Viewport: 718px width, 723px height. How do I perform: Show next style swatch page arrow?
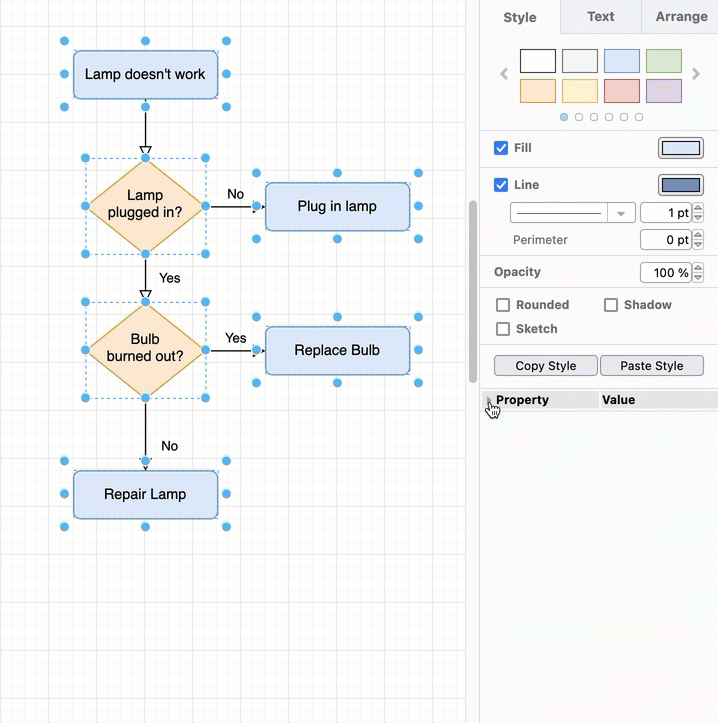[696, 74]
